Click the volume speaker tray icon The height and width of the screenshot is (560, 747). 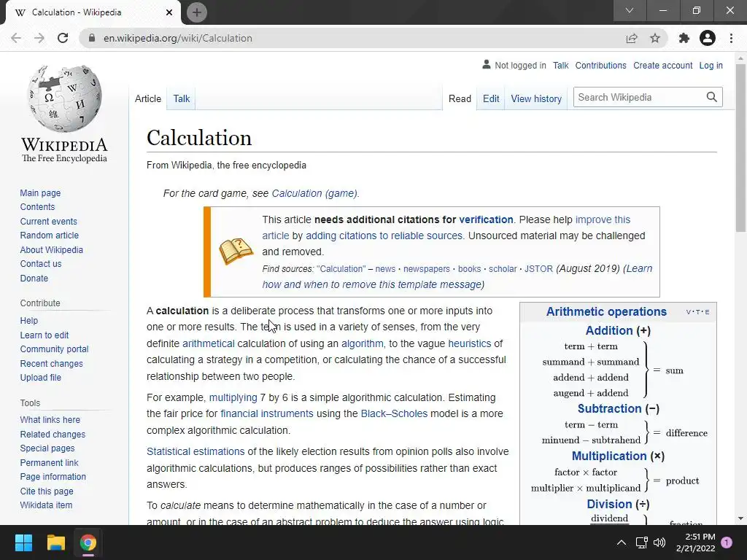click(x=659, y=542)
